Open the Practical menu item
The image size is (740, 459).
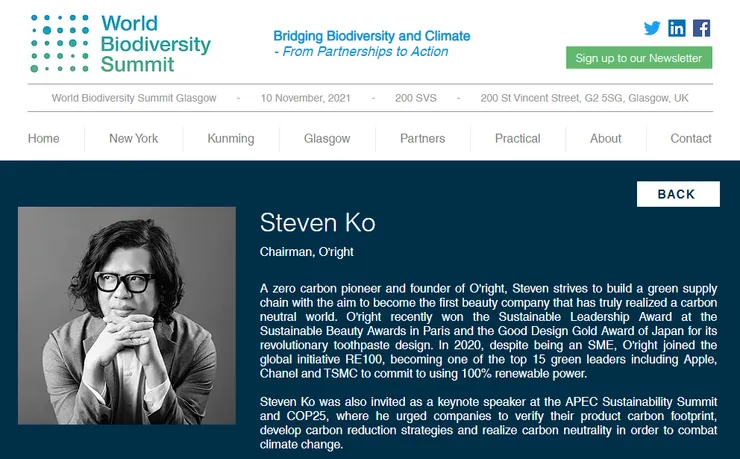[x=518, y=139]
